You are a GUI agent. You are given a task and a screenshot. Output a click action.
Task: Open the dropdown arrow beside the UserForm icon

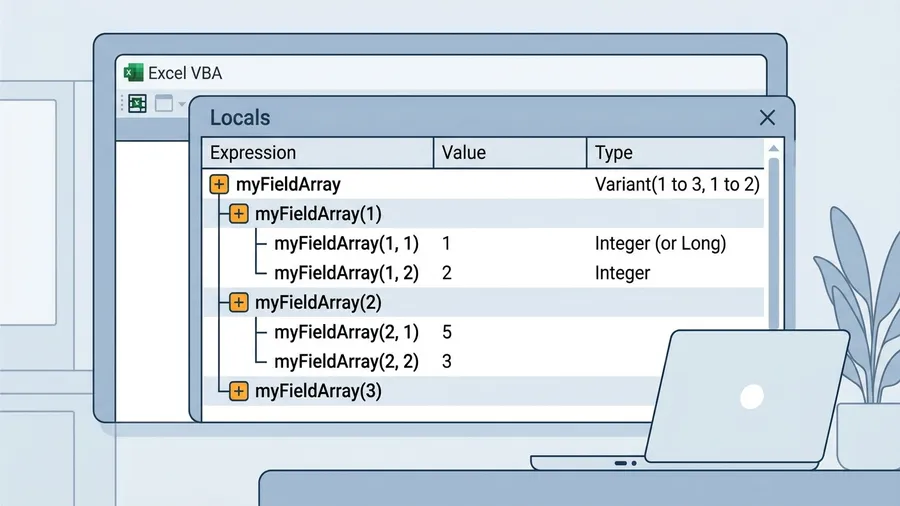click(x=181, y=104)
